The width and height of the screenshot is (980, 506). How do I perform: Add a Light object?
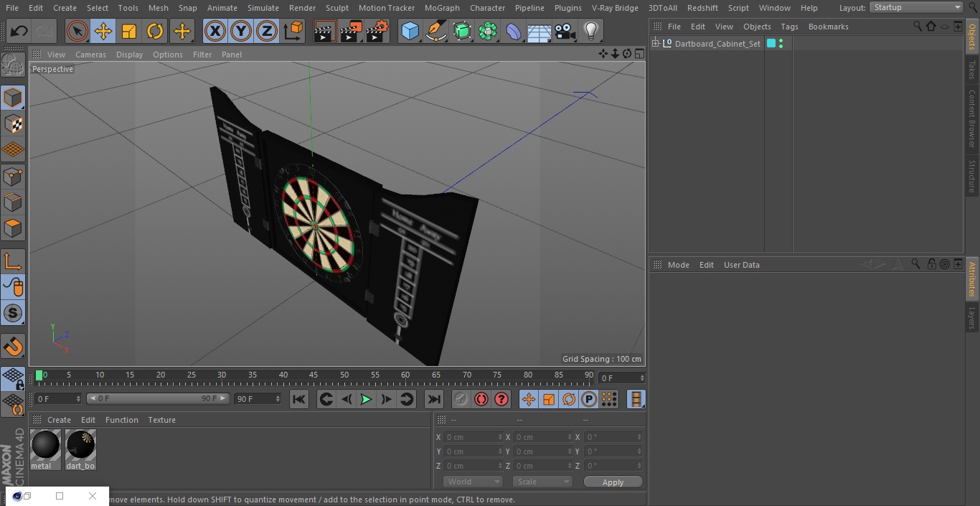pyautogui.click(x=590, y=31)
